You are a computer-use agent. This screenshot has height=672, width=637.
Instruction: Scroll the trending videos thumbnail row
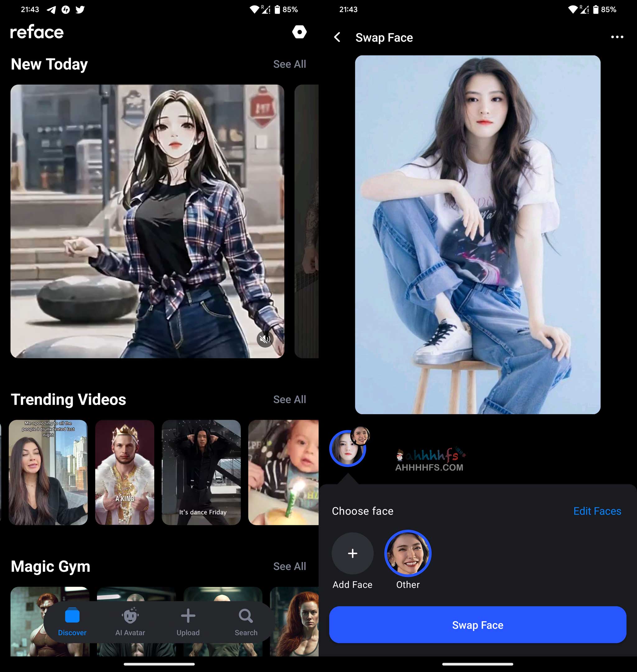(x=159, y=473)
